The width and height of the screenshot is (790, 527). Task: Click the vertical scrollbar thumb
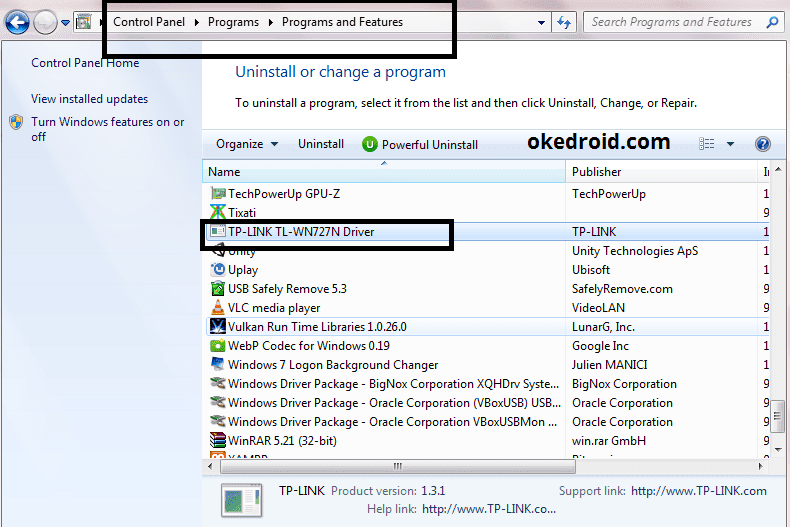pos(778,416)
